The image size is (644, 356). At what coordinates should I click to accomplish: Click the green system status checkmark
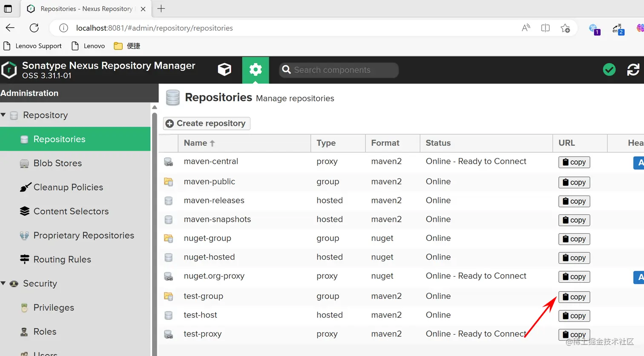609,69
